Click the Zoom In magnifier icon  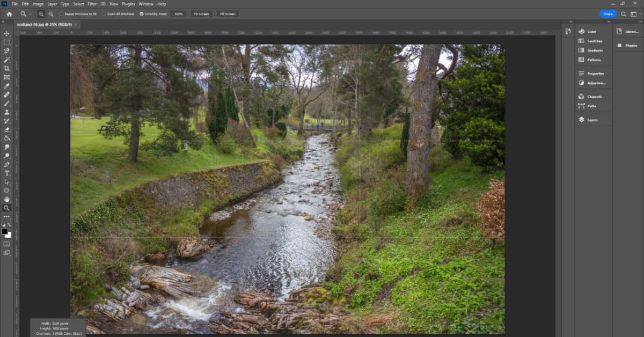pyautogui.click(x=41, y=14)
